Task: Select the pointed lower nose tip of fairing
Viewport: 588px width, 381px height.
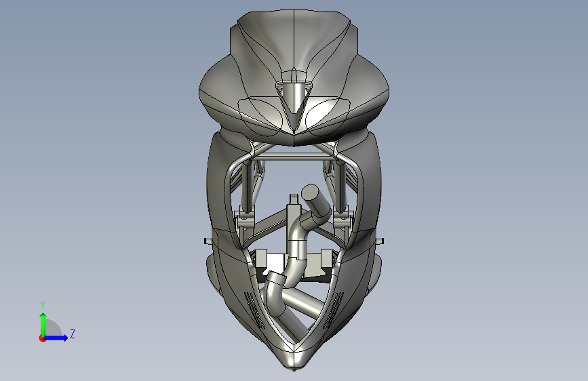Action: pyautogui.click(x=294, y=359)
